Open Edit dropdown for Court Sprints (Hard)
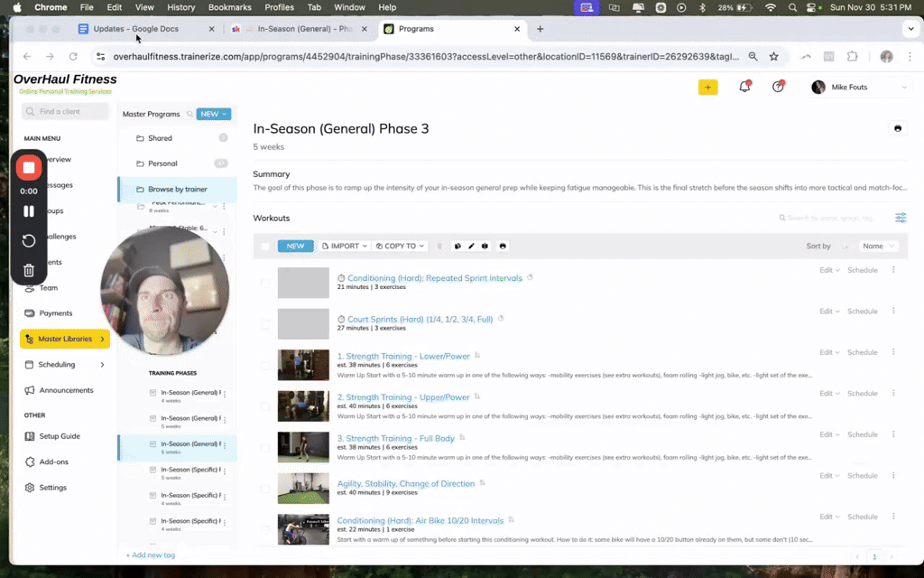 (x=829, y=312)
